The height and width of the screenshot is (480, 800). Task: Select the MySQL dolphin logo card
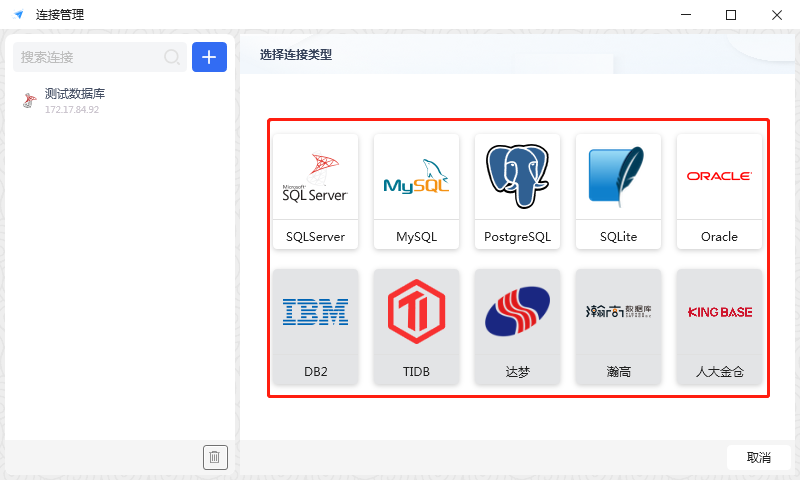coord(416,191)
